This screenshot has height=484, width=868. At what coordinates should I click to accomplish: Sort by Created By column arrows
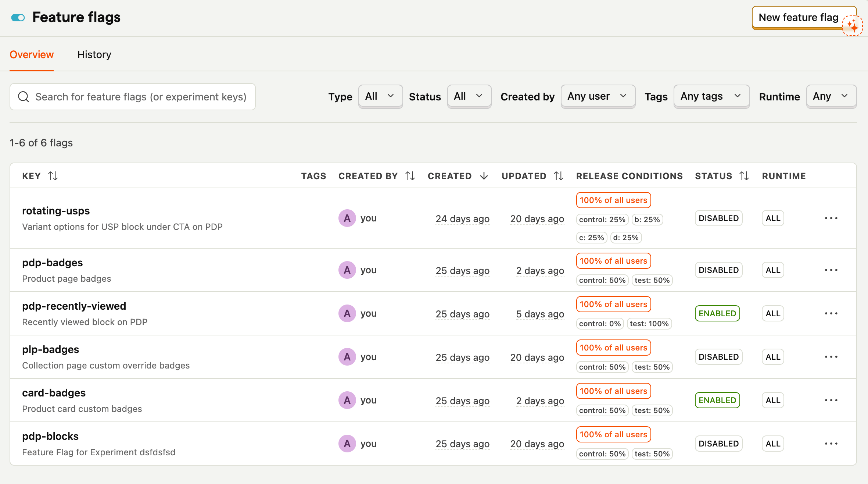click(x=410, y=176)
